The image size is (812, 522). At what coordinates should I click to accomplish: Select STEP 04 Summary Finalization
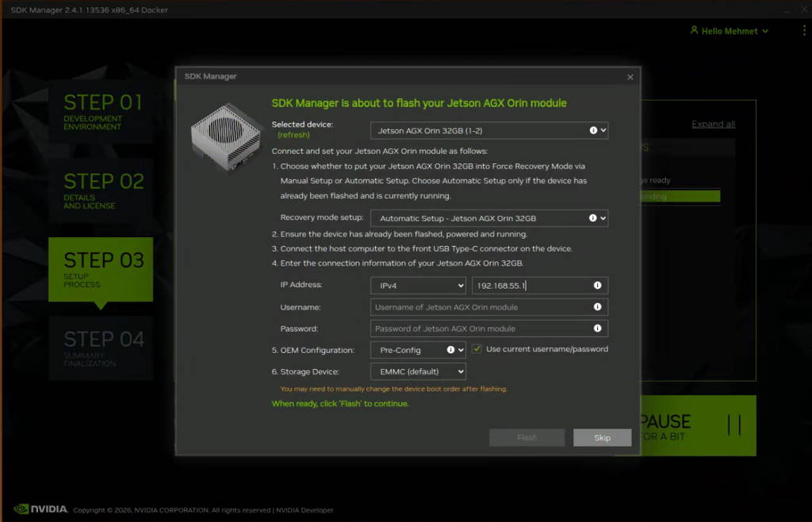[x=101, y=348]
